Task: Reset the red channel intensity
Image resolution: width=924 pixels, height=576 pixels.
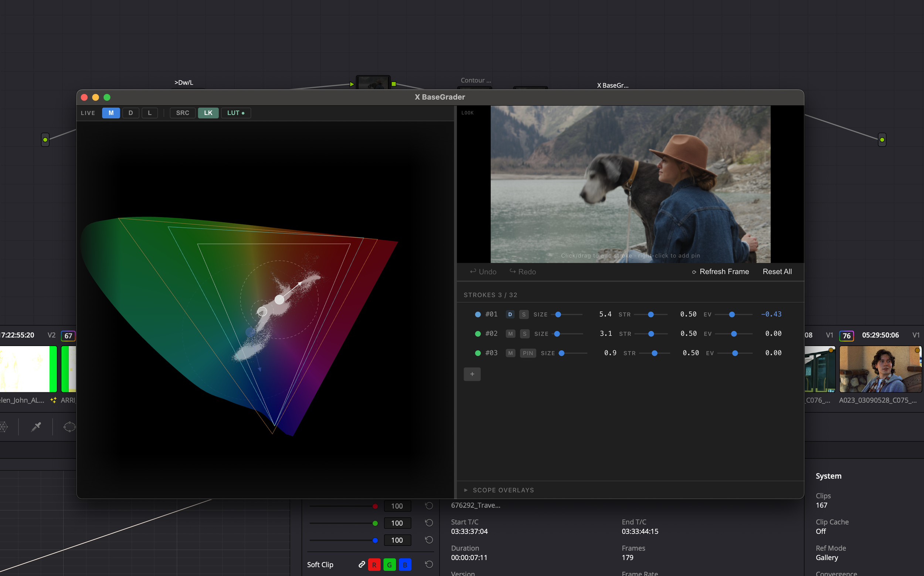Action: click(x=429, y=506)
